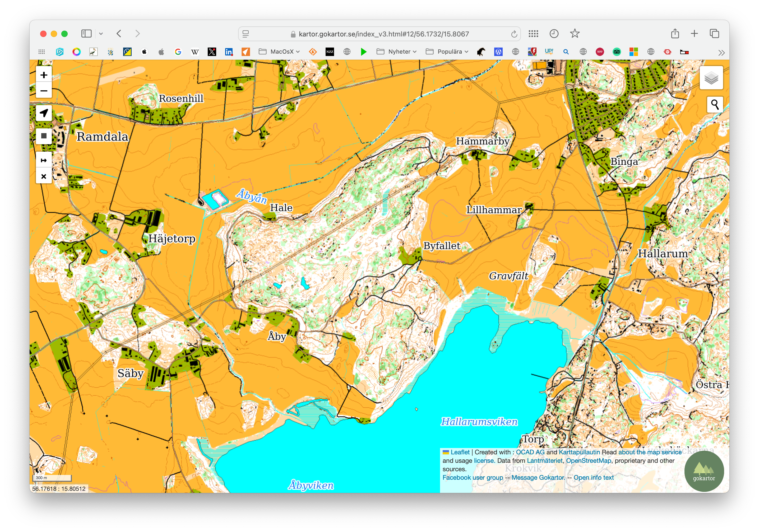
Task: Zoom out of the map
Action: 44,91
